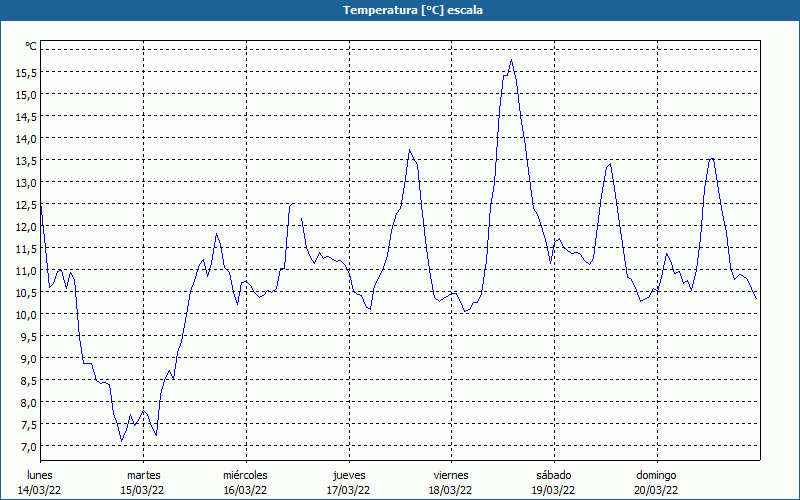The width and height of the screenshot is (800, 500).
Task: Click the chart title 'Temperatura [°C] escala'
Action: click(413, 10)
